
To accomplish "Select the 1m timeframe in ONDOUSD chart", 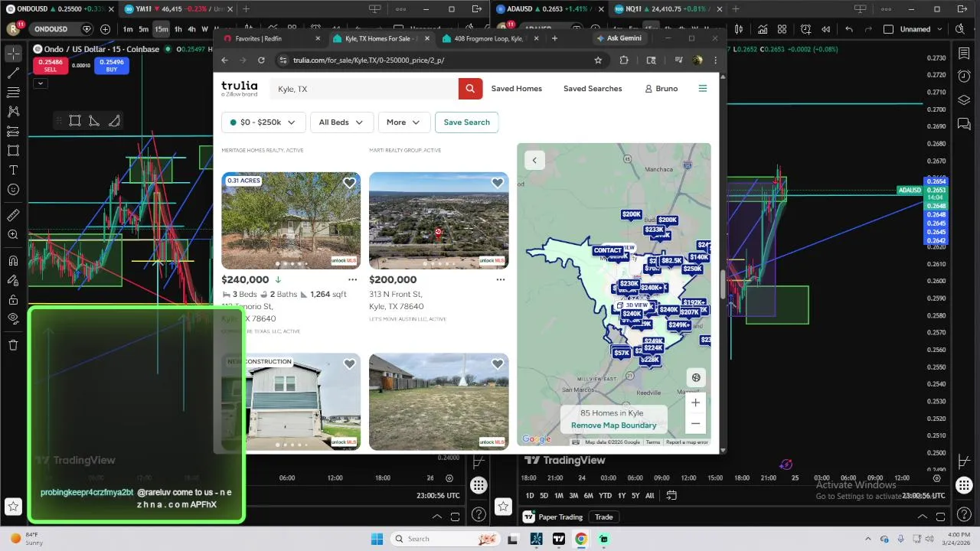I will [128, 29].
